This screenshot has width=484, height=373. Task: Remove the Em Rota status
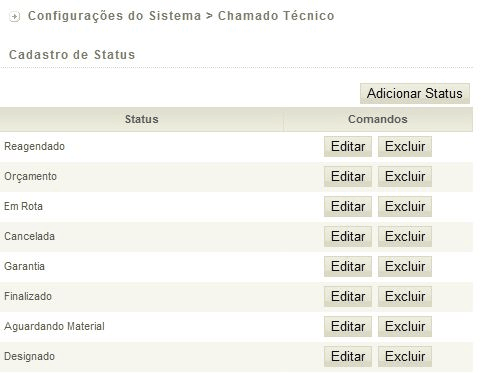click(405, 206)
